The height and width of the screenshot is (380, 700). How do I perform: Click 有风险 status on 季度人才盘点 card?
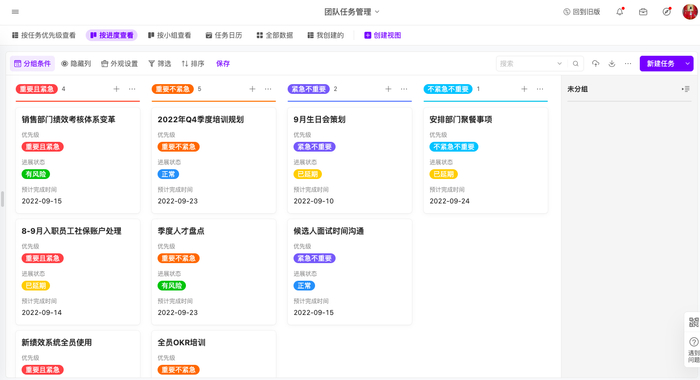click(172, 286)
